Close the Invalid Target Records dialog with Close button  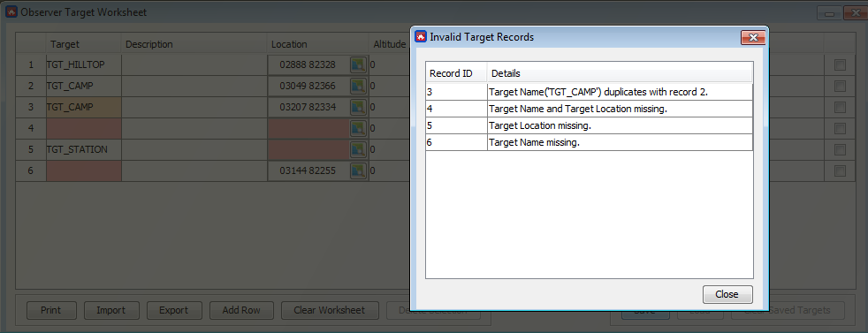(x=727, y=294)
